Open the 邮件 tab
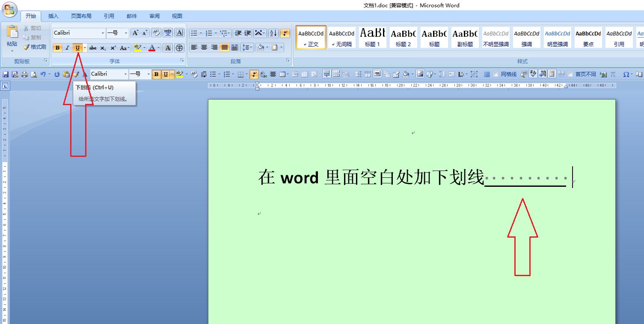This screenshot has width=644, height=324. click(x=132, y=16)
